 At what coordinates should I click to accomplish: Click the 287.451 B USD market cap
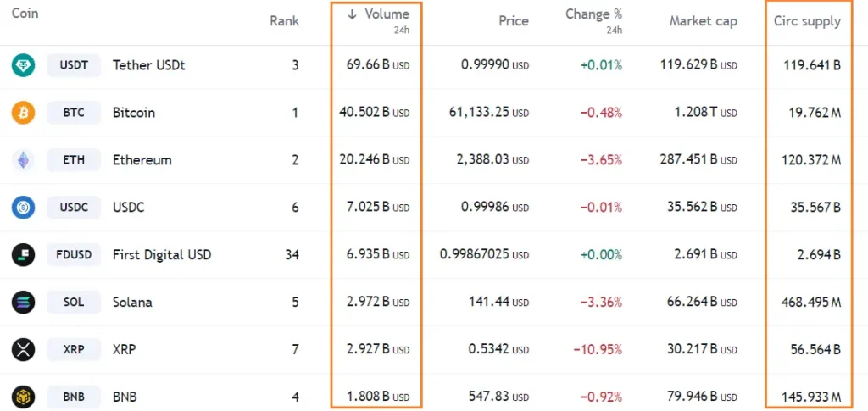[x=698, y=160]
